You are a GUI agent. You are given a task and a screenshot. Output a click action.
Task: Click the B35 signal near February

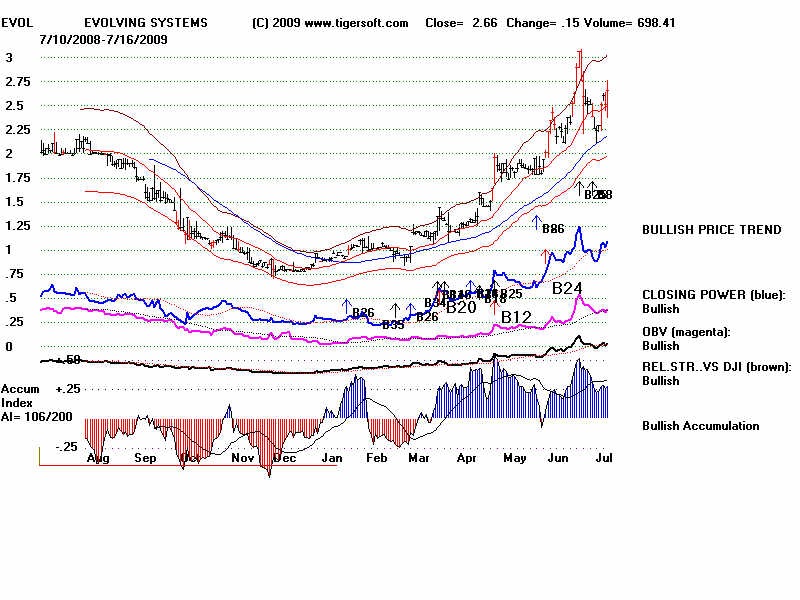pyautogui.click(x=393, y=324)
